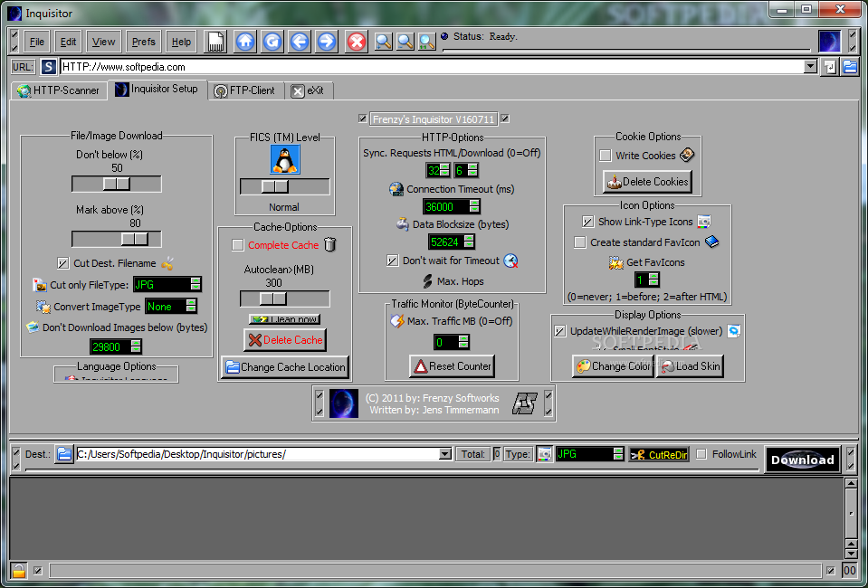Toggle Show Link-Type Icons checkbox
Image resolution: width=868 pixels, height=588 pixels.
coord(588,222)
